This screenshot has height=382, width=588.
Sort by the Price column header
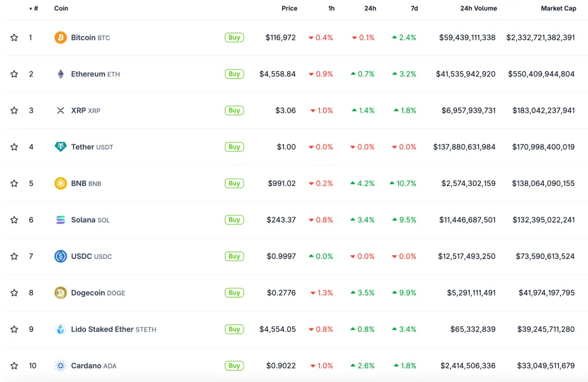pyautogui.click(x=289, y=9)
